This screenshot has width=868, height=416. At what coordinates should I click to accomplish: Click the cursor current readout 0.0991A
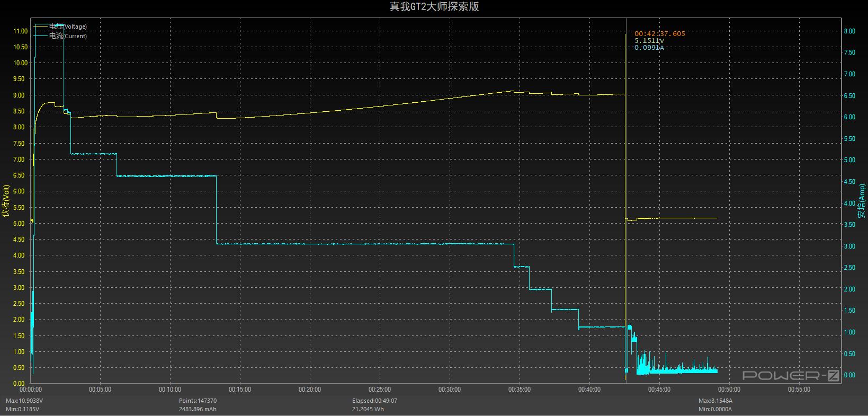coord(649,48)
